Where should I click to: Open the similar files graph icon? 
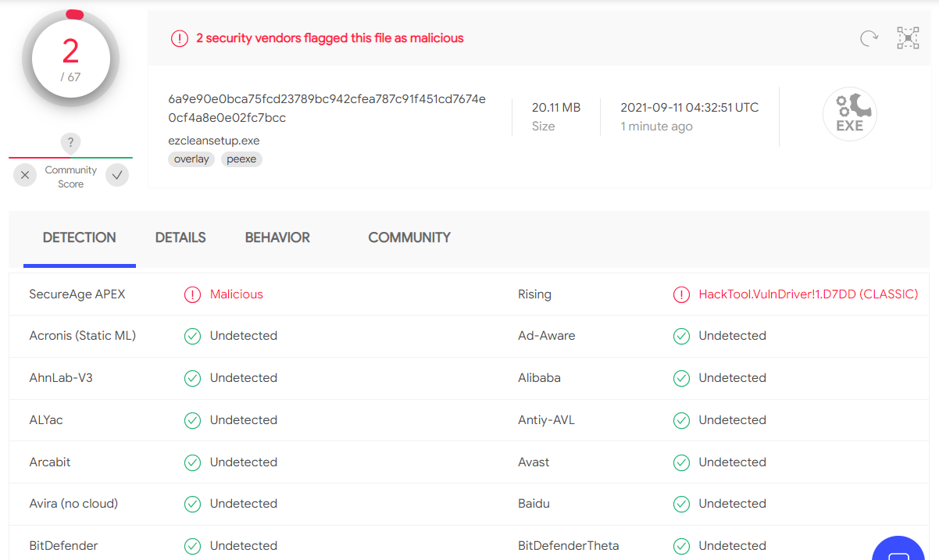coord(908,38)
